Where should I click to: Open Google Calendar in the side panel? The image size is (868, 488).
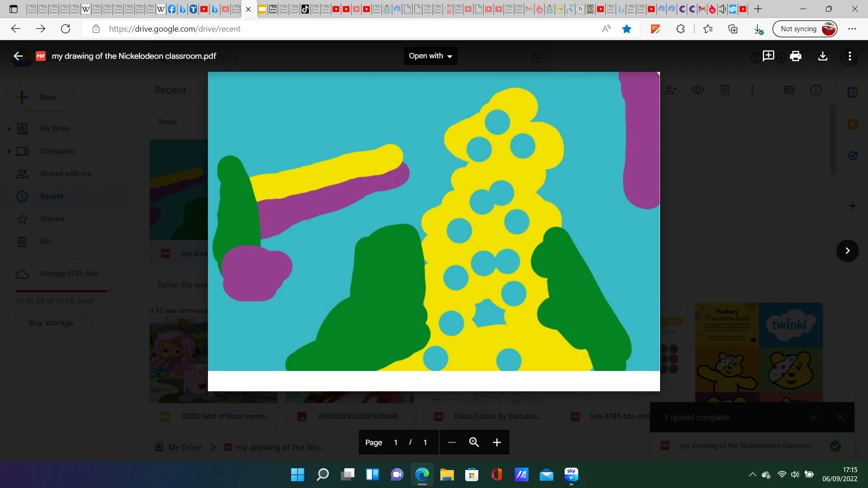pos(853,92)
